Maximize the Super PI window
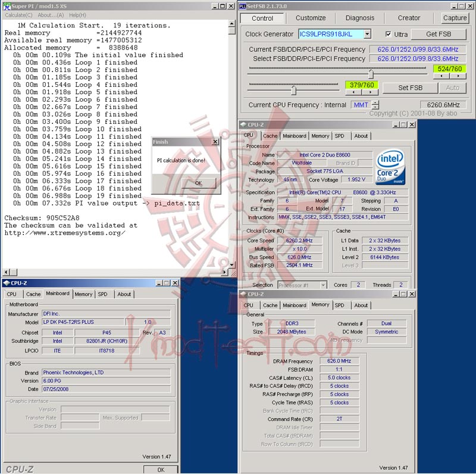This screenshot has width=476, height=474. (x=223, y=6)
